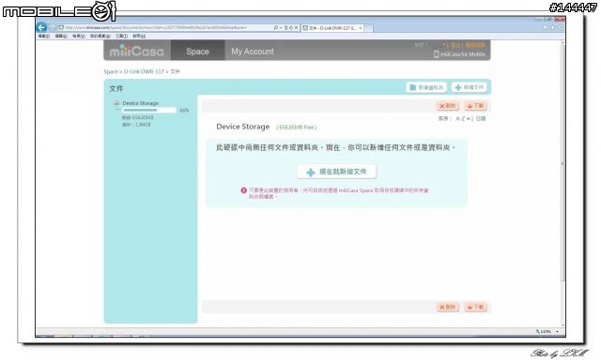The width and height of the screenshot is (601, 364).
Task: Open the 說明 (Help) browser menu
Action: pyautogui.click(x=139, y=36)
